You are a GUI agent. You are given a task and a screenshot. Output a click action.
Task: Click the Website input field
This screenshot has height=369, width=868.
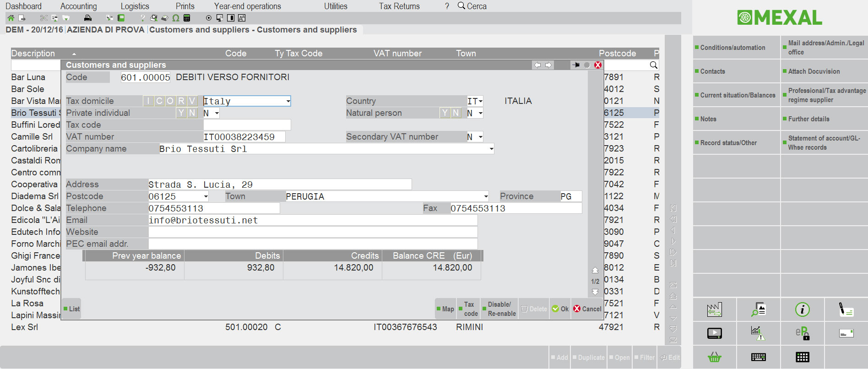(x=312, y=232)
